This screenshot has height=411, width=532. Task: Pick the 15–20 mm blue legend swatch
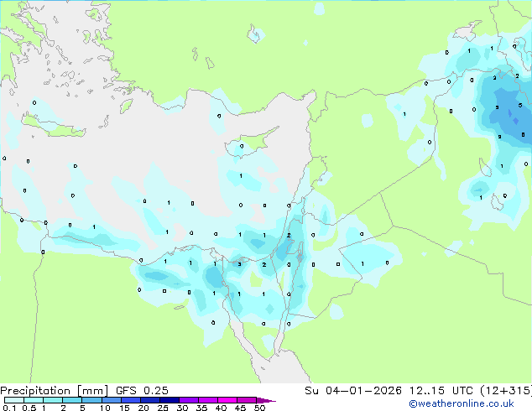click(x=131, y=400)
